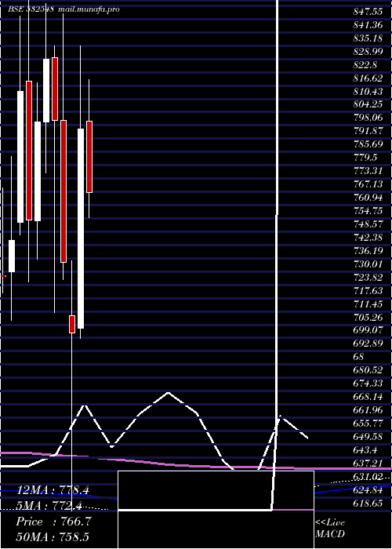Click the 637.21 price axis label
This screenshot has width=392, height=549.
368,464
